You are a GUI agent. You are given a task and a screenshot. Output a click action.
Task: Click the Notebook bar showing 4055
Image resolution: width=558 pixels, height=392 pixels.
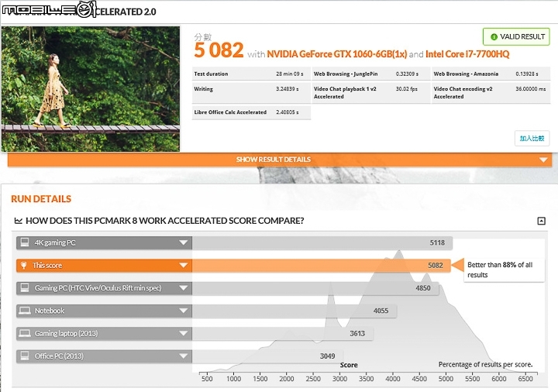coord(294,311)
